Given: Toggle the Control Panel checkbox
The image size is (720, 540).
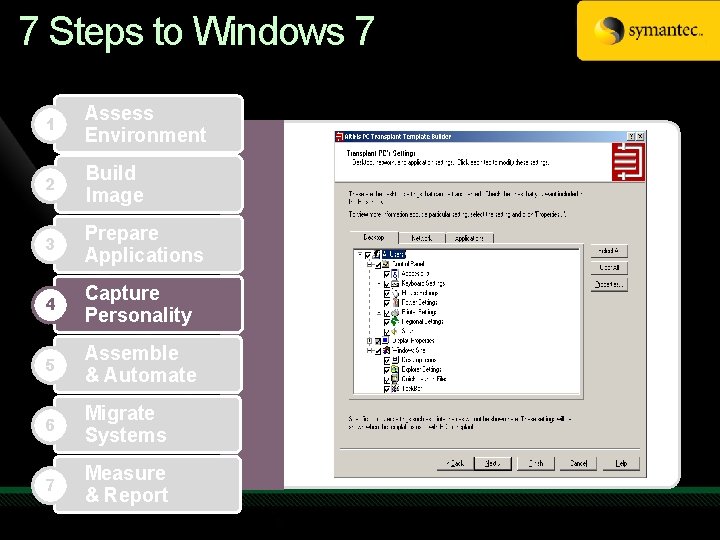Looking at the screenshot, I should pyautogui.click(x=377, y=264).
